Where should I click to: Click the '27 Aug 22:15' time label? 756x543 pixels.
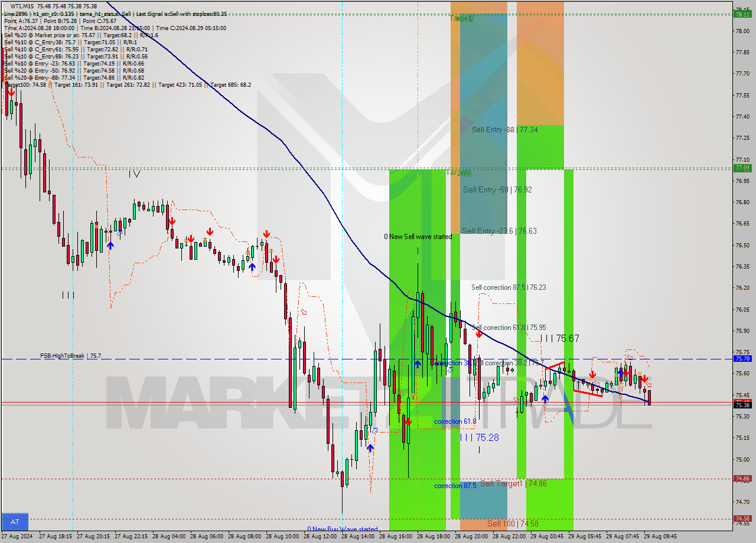(131, 537)
